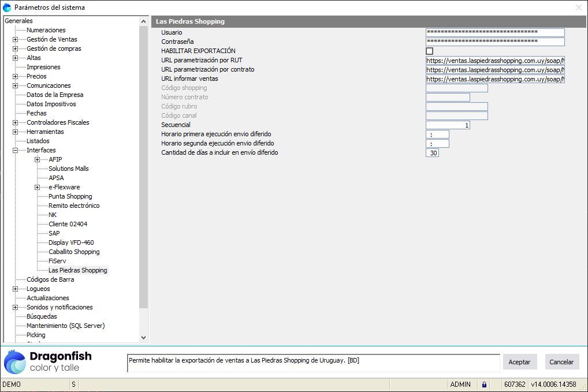
Task: Expand the Comunicaciones tree node
Action: (16, 85)
